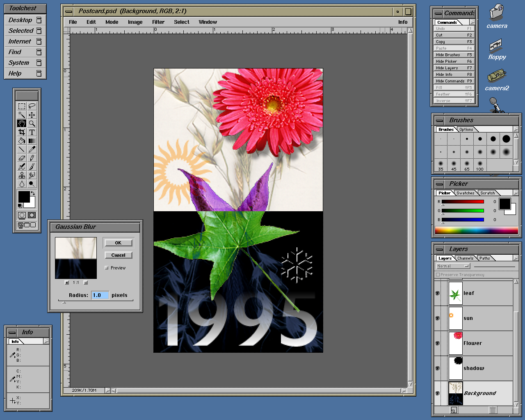Hide the leaf layer eye icon

tap(438, 293)
